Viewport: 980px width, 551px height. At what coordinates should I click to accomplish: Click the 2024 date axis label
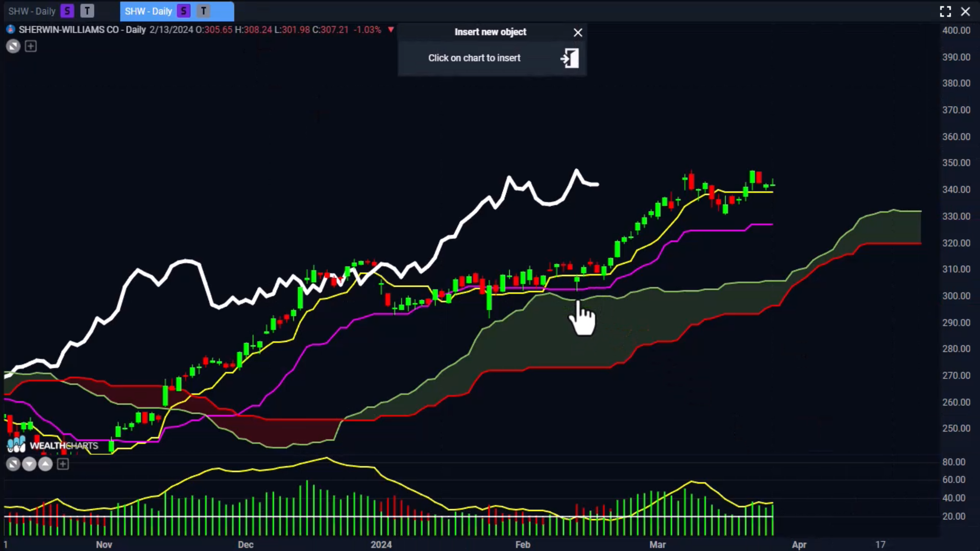381,544
